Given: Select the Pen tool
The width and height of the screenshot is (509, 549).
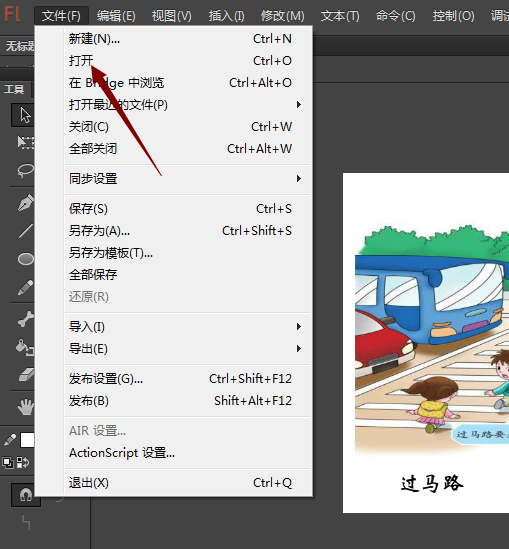Looking at the screenshot, I should tap(26, 202).
